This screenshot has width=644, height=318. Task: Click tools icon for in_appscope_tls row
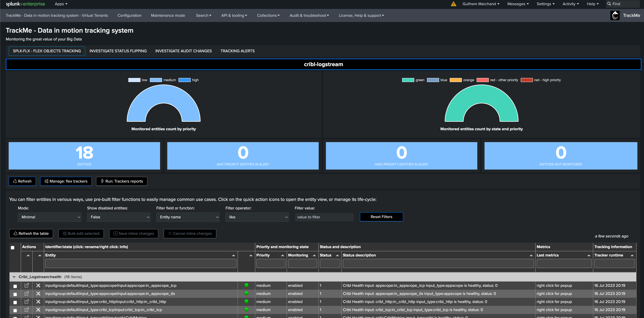38,293
